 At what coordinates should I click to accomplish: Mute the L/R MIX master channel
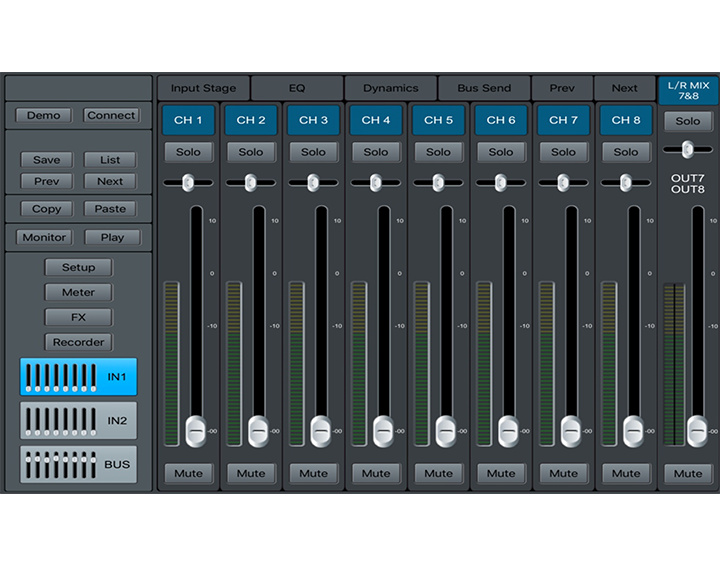[688, 473]
